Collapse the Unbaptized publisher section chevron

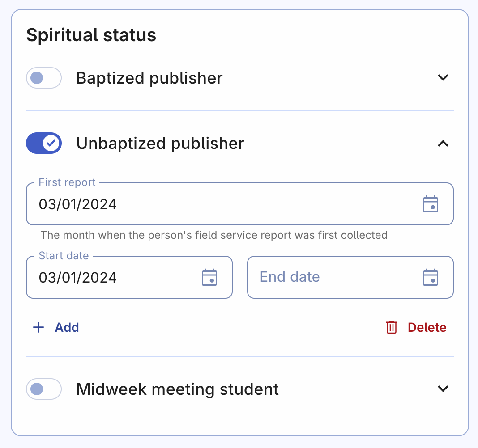coord(443,144)
